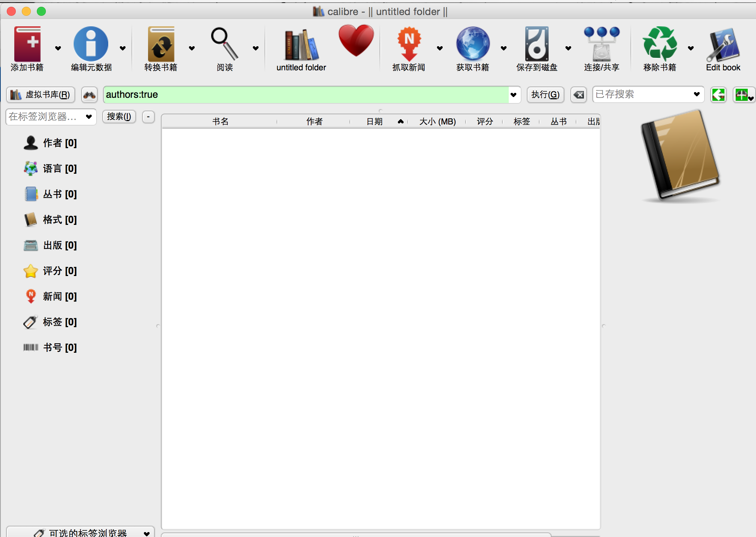Viewport: 756px width, 537px height.
Task: Click the Remove books (移除书籍) recycle icon
Action: coord(660,44)
